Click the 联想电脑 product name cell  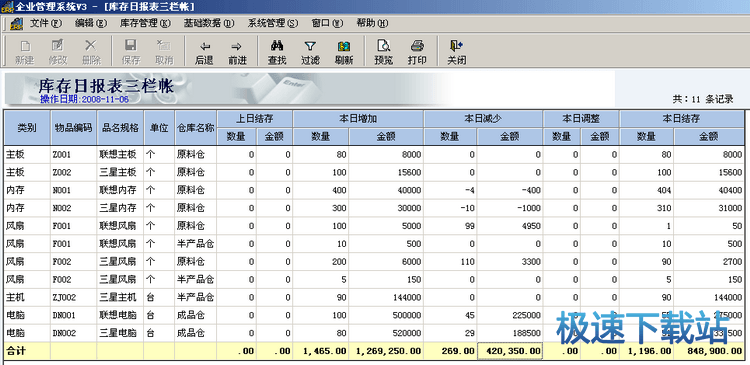click(x=121, y=316)
